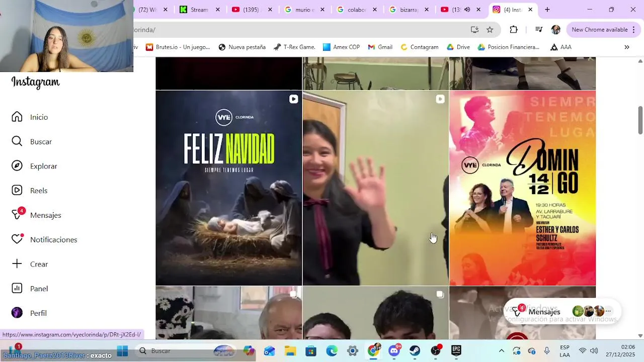The width and height of the screenshot is (644, 362).
Task: Open Discord from taskbar
Action: click(x=394, y=351)
